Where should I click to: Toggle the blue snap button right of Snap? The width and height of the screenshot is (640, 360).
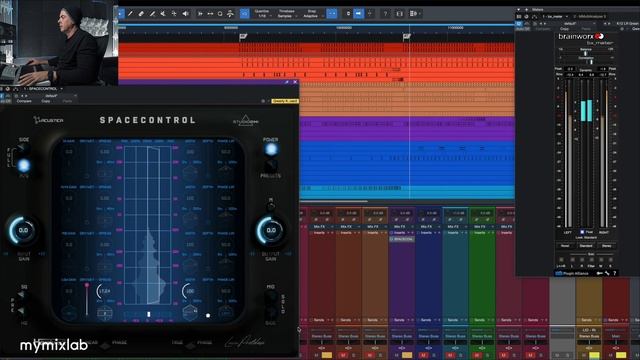332,13
